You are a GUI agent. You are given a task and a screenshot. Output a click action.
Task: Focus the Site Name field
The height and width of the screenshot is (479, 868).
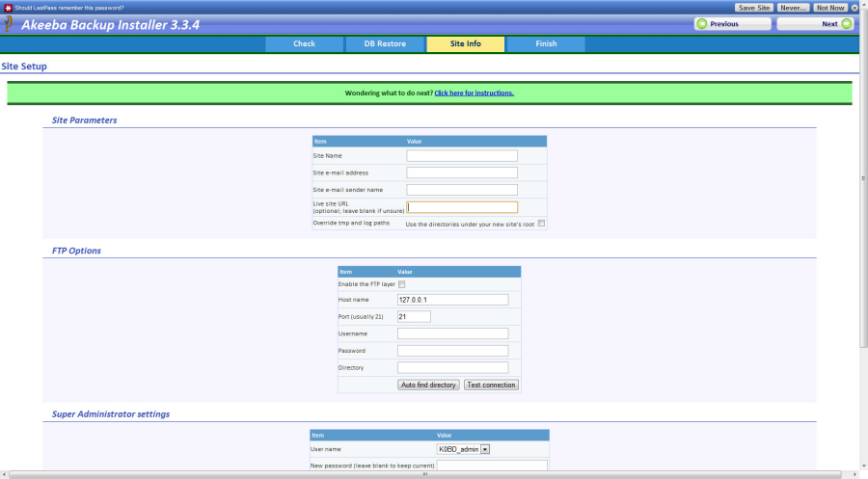click(x=462, y=156)
